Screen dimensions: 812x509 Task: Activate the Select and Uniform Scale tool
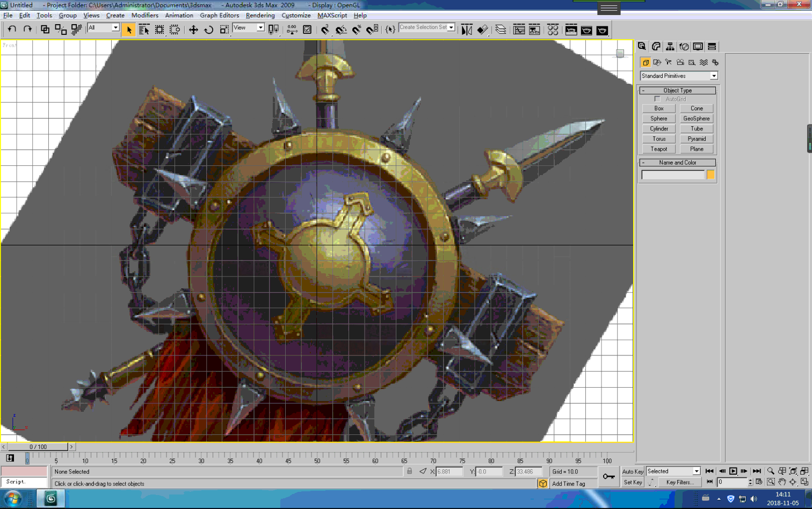(x=224, y=30)
